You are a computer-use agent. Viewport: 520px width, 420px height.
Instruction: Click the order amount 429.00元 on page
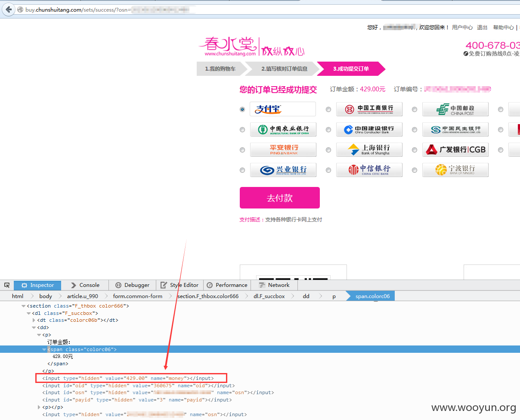coord(373,89)
